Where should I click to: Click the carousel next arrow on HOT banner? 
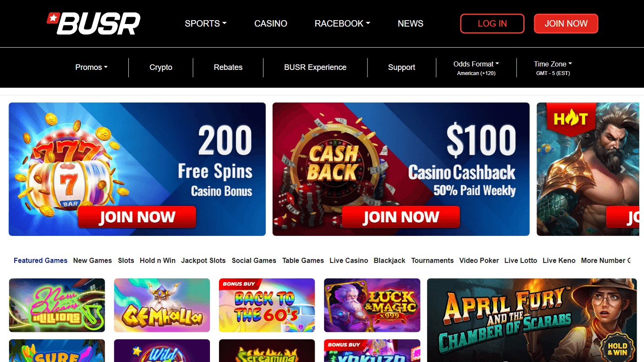pos(623,169)
